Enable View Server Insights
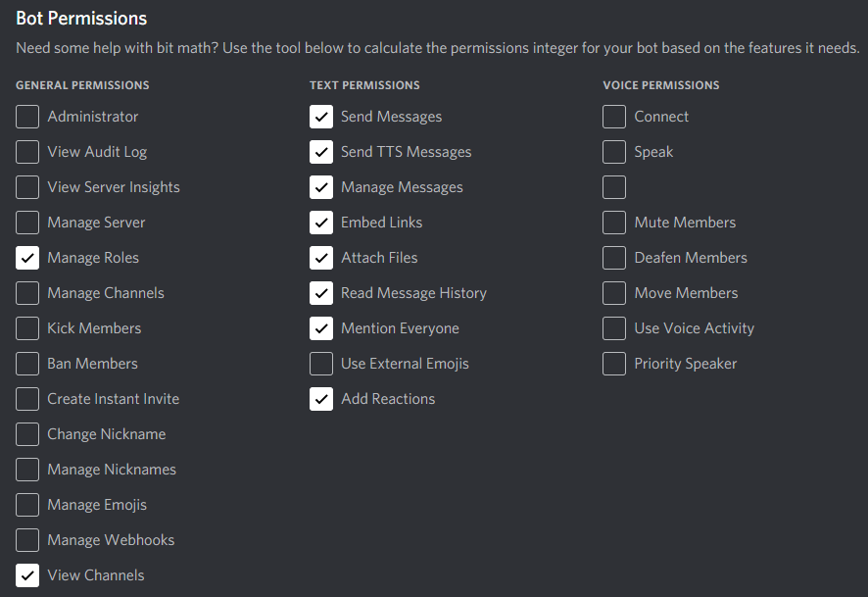The height and width of the screenshot is (597, 868). click(26, 186)
